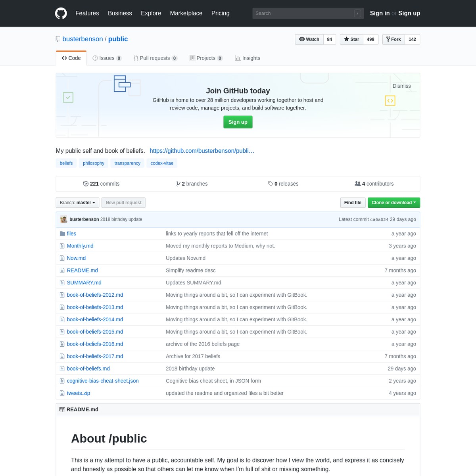Open Features in the top navigation
This screenshot has width=476, height=476.
[87, 13]
